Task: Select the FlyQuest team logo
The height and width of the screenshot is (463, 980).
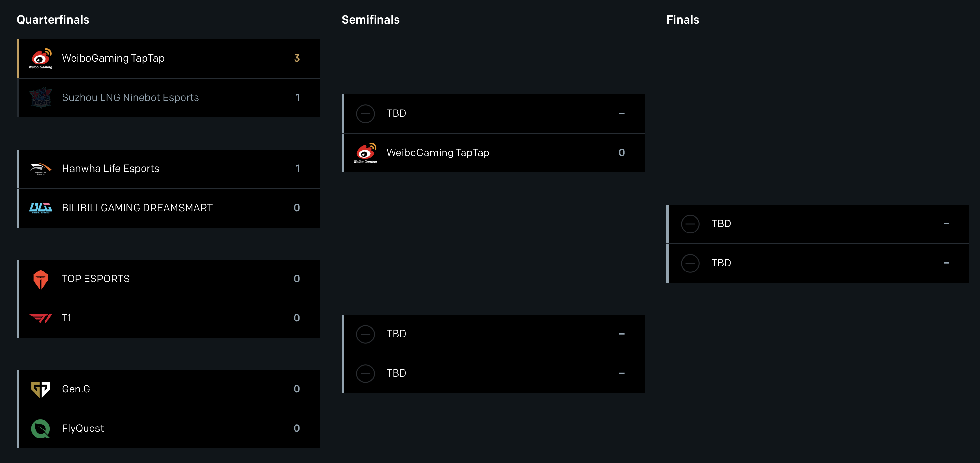Action: [x=40, y=429]
